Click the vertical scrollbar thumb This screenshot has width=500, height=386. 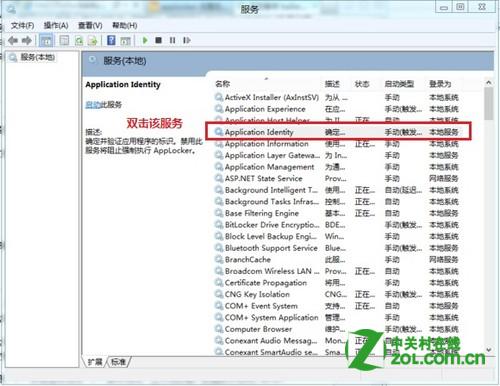pyautogui.click(x=489, y=103)
